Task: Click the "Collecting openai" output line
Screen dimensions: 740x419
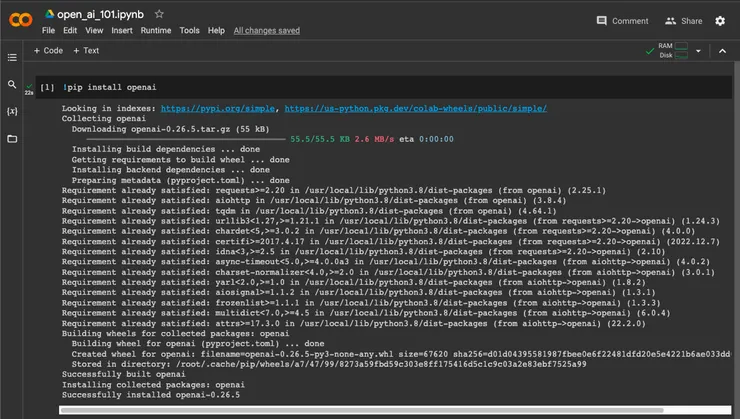Action: coord(103,119)
